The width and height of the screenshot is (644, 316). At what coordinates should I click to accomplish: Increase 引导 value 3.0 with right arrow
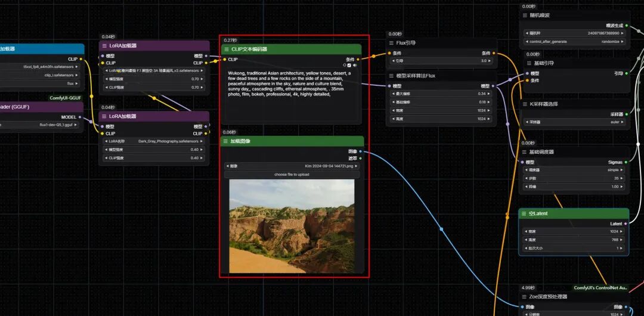[x=490, y=61]
